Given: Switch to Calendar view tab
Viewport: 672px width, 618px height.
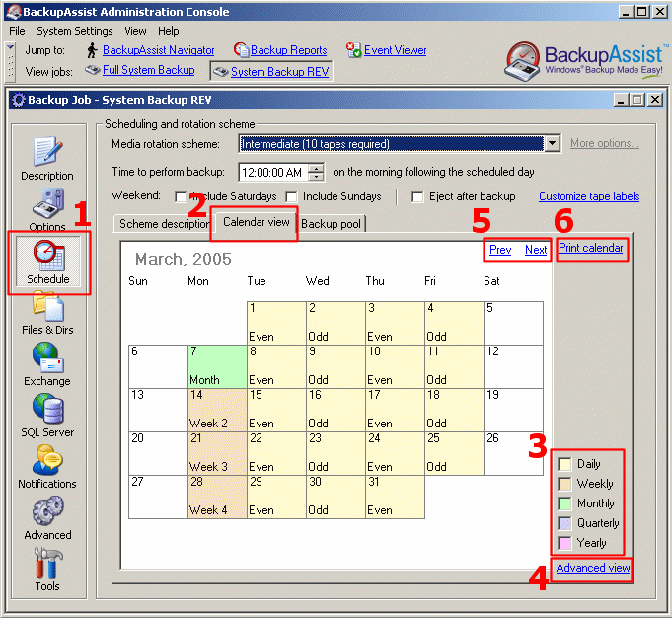Looking at the screenshot, I should [x=256, y=222].
